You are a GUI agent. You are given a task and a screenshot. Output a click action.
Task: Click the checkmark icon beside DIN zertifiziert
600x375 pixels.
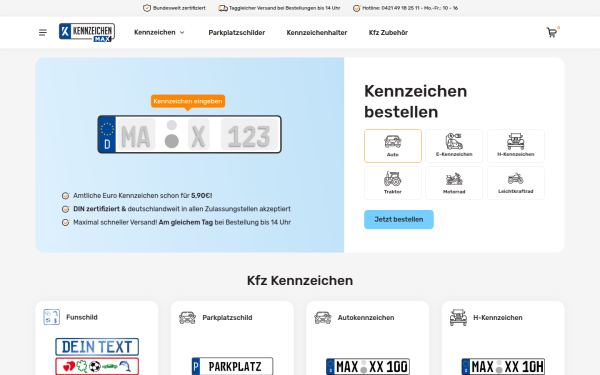pos(66,209)
